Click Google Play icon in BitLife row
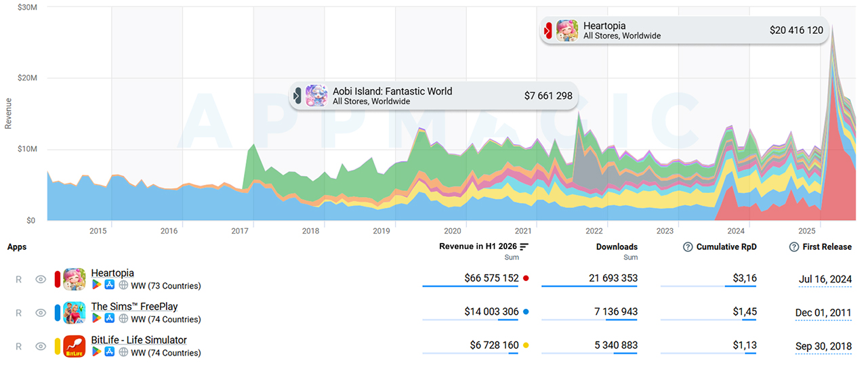The height and width of the screenshot is (367, 868). point(96,352)
